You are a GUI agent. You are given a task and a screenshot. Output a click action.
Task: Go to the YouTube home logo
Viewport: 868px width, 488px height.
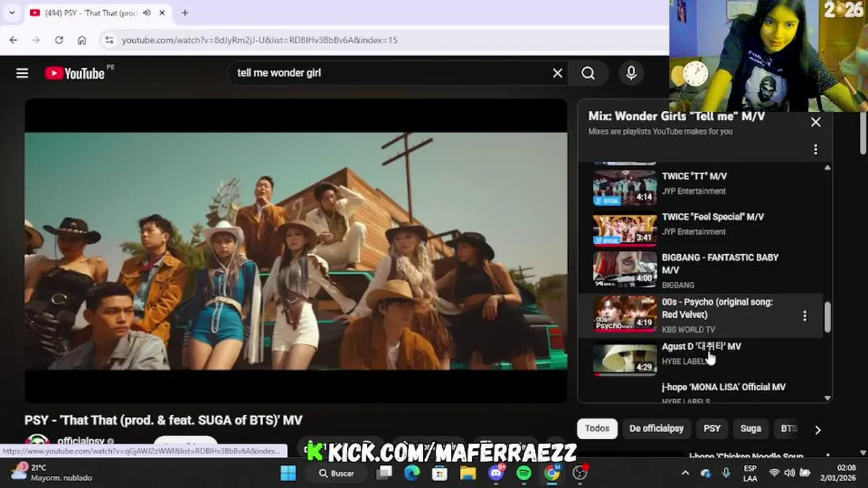click(75, 73)
